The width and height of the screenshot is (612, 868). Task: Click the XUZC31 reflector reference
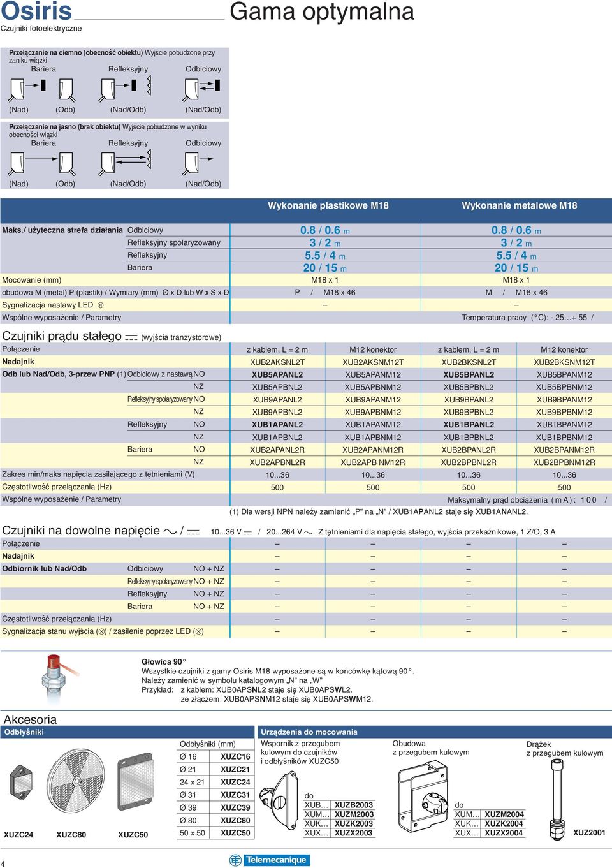[235, 795]
